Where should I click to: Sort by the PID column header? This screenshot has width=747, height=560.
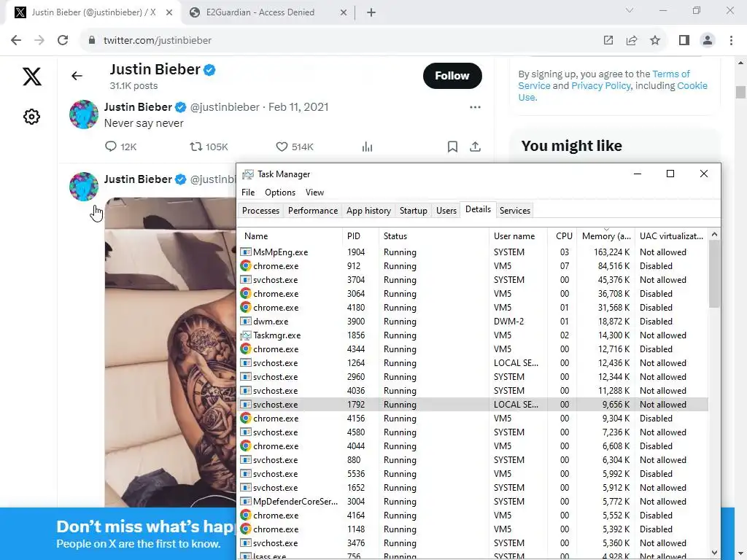pyautogui.click(x=360, y=236)
